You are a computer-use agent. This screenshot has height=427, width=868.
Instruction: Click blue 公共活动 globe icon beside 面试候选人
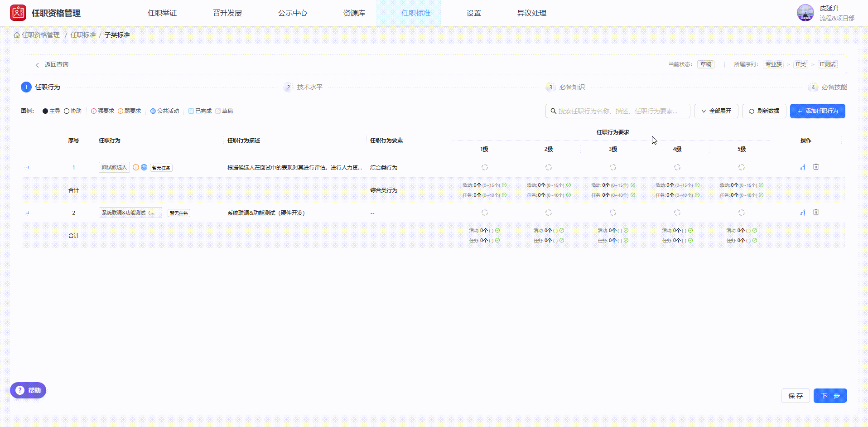point(144,167)
